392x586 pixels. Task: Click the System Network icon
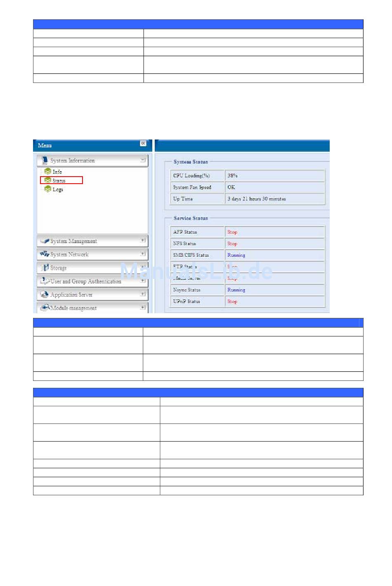click(45, 254)
